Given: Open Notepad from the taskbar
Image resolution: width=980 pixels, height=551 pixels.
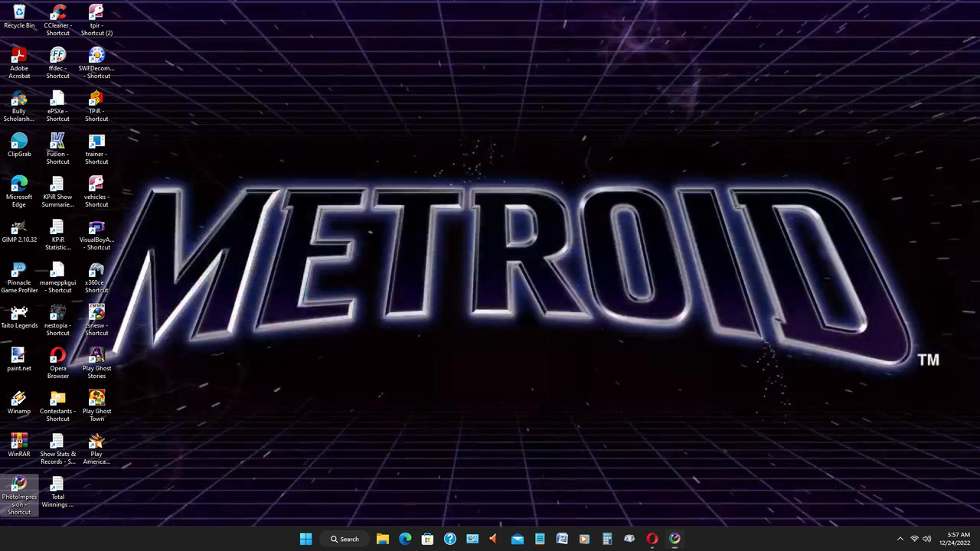Looking at the screenshot, I should 540,539.
